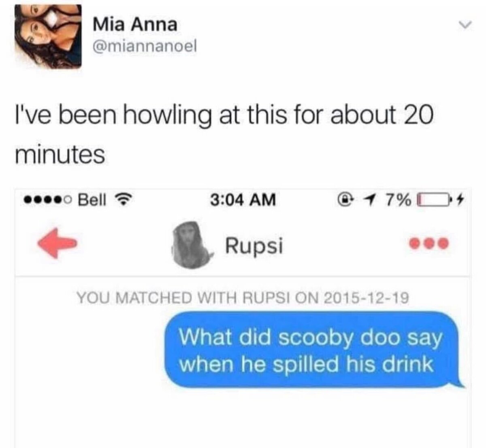The width and height of the screenshot is (486, 448).
Task: Tap the 7% battery percentage
Action: click(397, 200)
